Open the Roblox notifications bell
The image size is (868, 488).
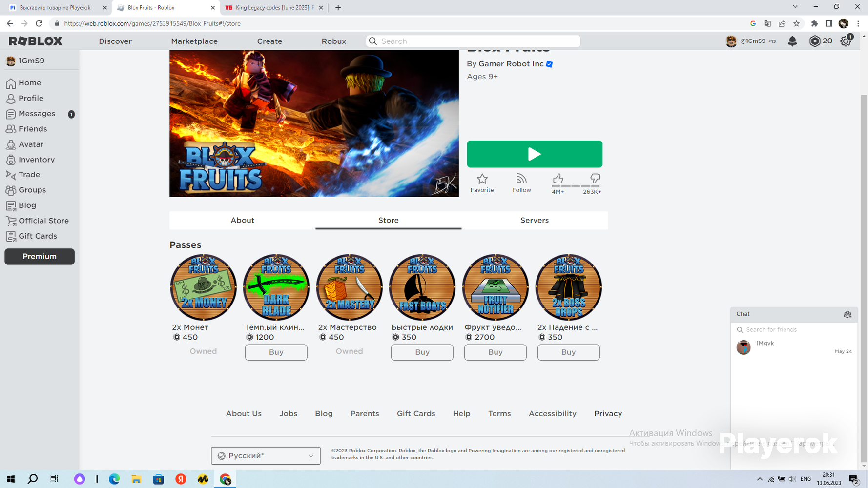(792, 41)
